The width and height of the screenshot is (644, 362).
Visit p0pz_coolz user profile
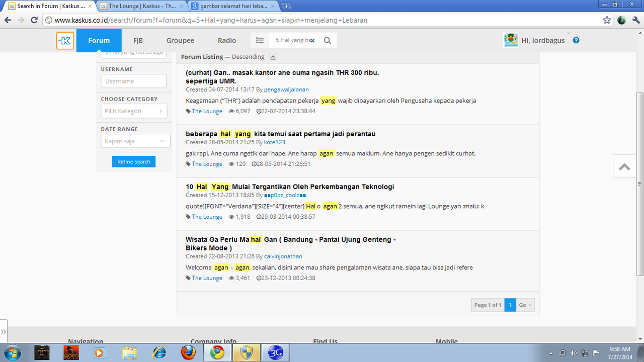(x=285, y=195)
